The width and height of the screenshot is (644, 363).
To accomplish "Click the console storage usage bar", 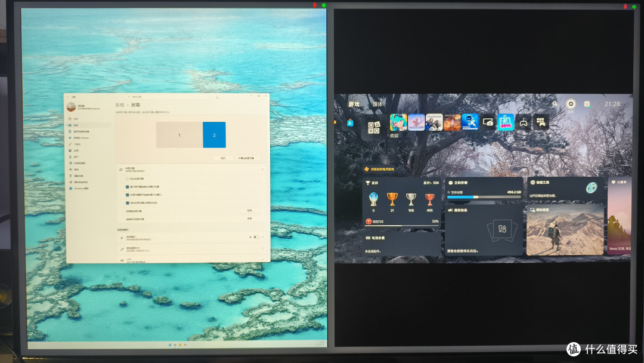I will (484, 198).
